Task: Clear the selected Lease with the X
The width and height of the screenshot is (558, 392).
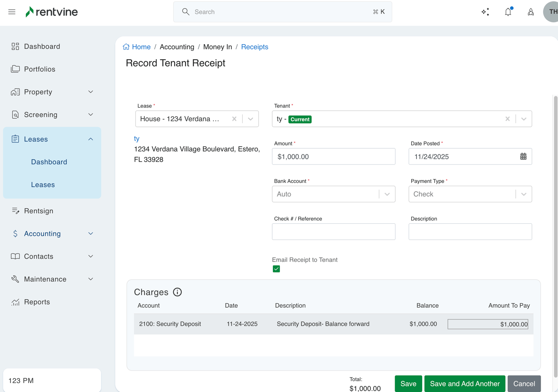Action: pyautogui.click(x=234, y=119)
